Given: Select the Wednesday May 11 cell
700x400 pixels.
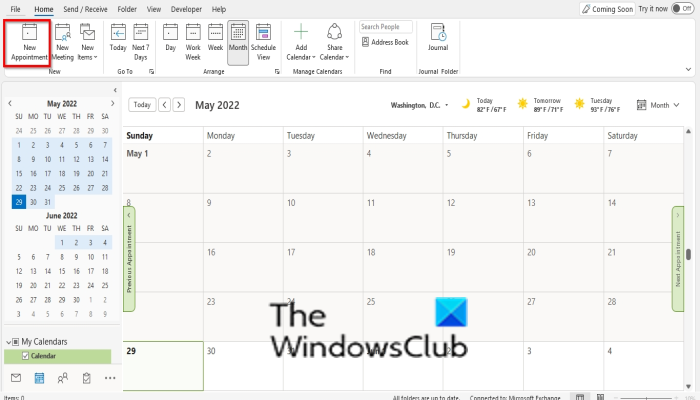Looking at the screenshot, I should pyautogui.click(x=403, y=218).
